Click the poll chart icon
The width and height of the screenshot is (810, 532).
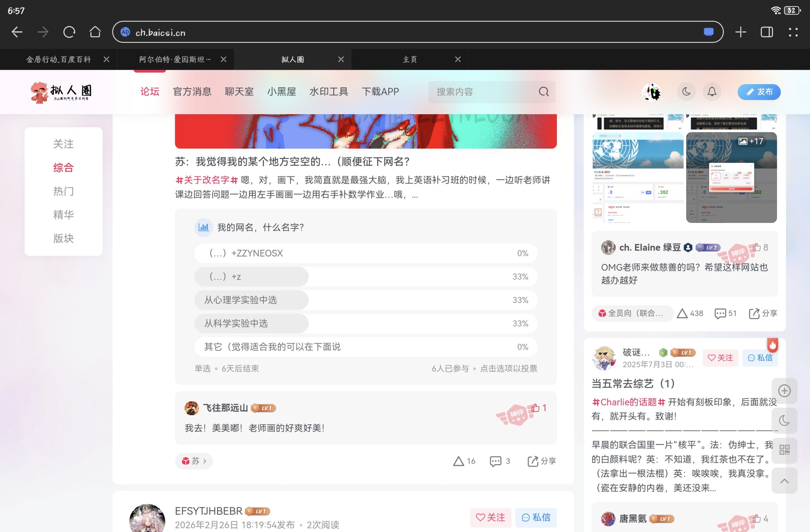click(x=203, y=227)
